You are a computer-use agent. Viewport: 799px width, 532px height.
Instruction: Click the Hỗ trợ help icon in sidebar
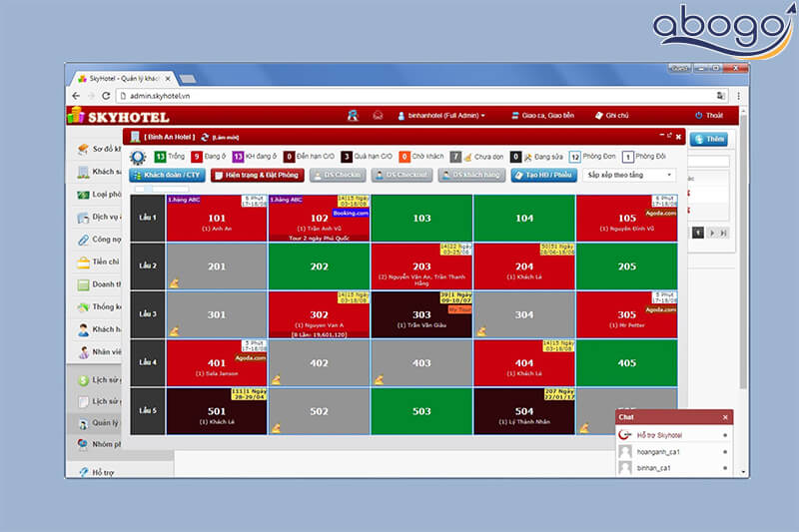83,471
